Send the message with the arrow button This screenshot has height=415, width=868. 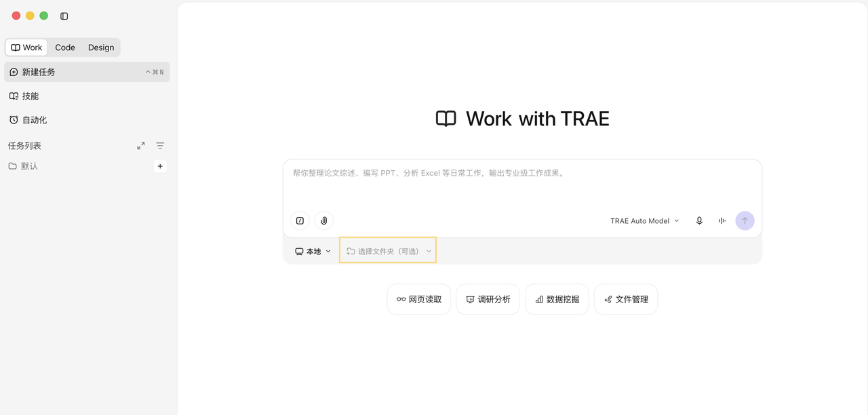coord(745,220)
